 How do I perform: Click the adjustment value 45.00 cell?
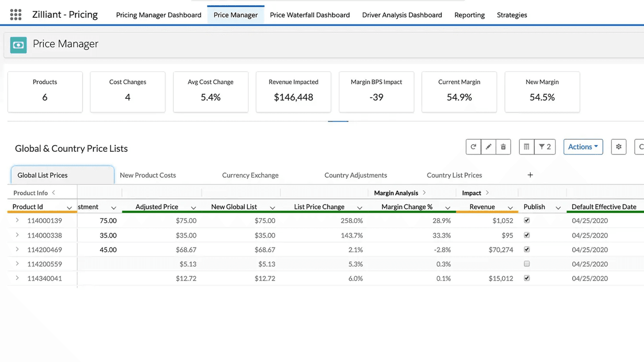point(100,250)
